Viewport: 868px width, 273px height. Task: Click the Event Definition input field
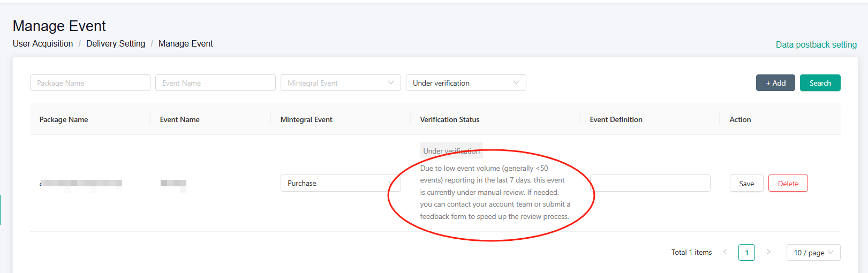pos(650,183)
